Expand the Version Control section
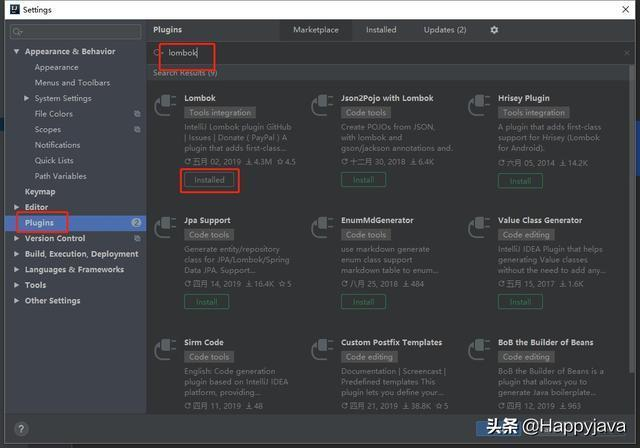640x448 pixels. [x=16, y=238]
